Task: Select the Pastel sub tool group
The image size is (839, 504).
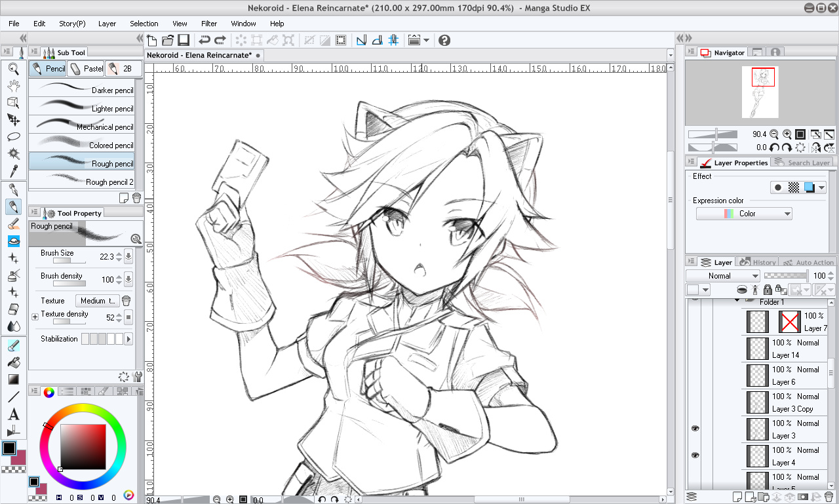Action: [x=85, y=68]
